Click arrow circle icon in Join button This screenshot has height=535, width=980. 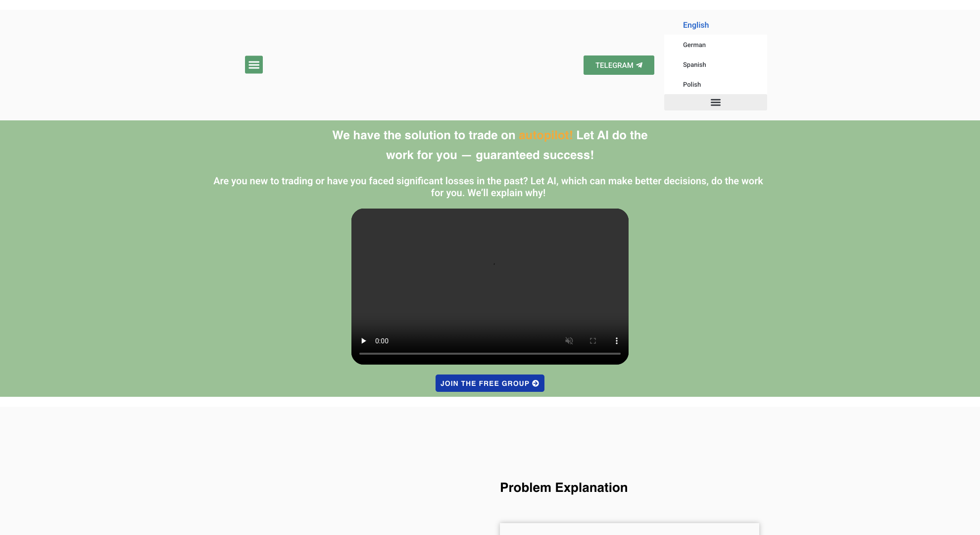point(536,383)
